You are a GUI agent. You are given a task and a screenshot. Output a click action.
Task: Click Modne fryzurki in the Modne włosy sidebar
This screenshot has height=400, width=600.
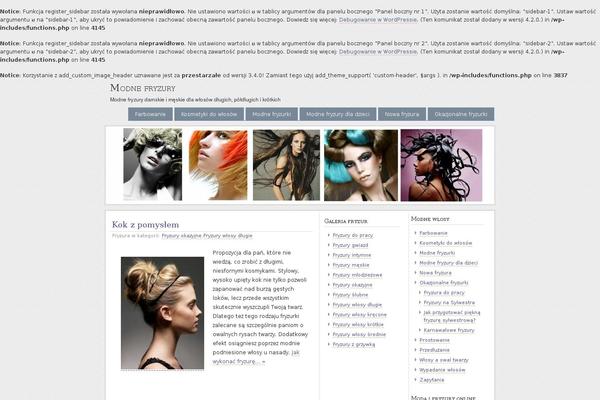(x=437, y=253)
